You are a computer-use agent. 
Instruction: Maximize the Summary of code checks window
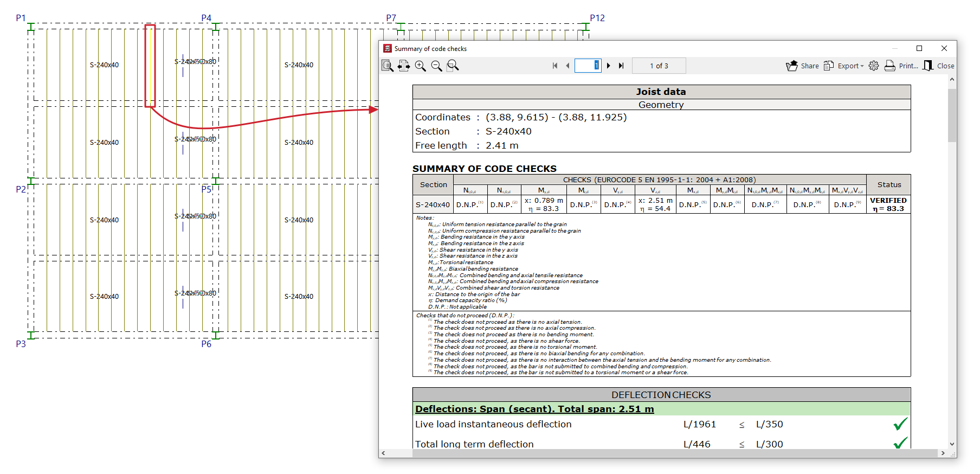pos(919,48)
